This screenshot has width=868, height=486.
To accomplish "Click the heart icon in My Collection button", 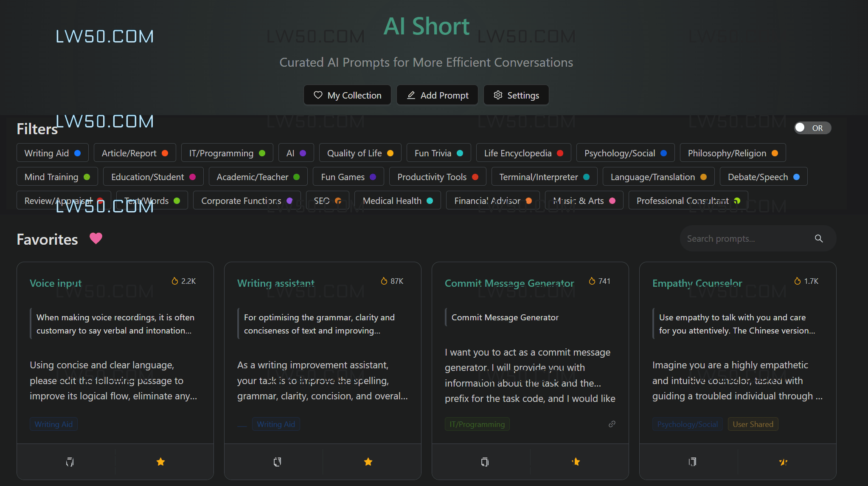I will tap(318, 95).
